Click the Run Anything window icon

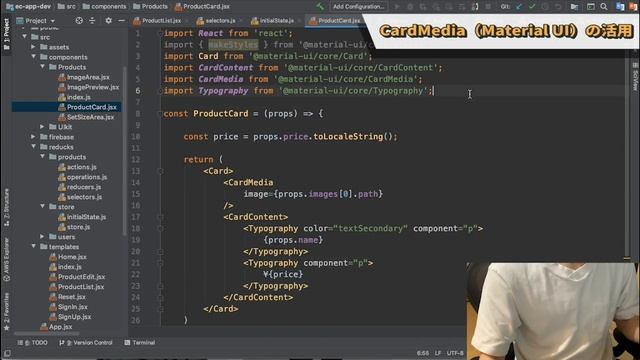tap(591, 7)
